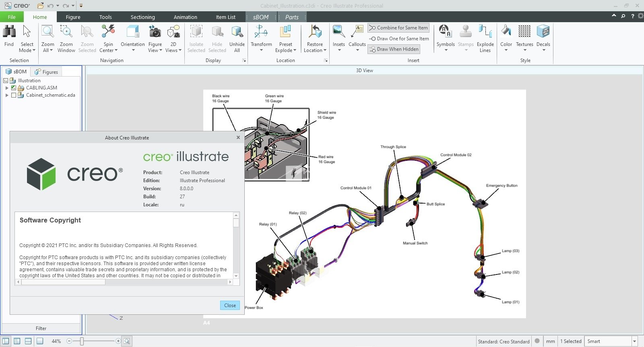The image size is (644, 347).
Task: Switch to the Tools ribbon tab
Action: [105, 17]
